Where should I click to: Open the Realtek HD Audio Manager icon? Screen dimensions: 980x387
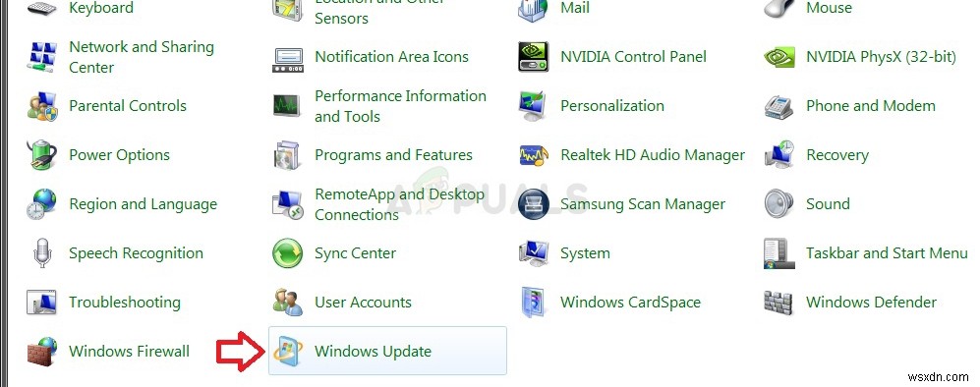click(x=534, y=155)
